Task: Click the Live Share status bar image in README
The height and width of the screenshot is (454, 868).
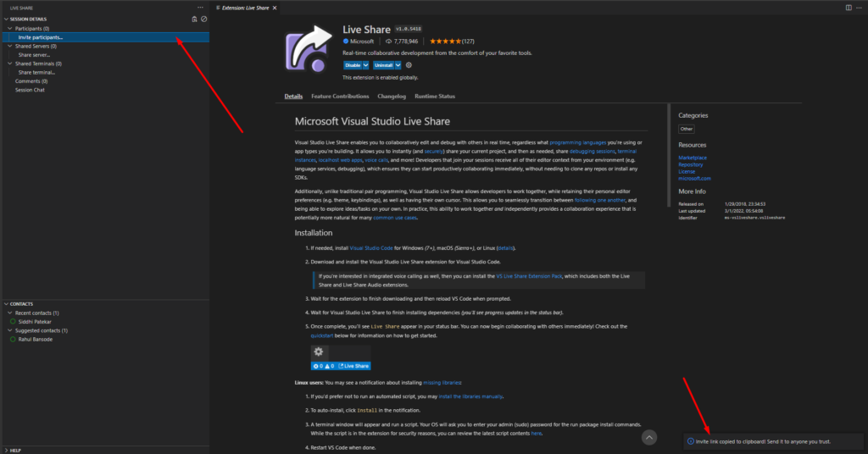Action: [341, 366]
